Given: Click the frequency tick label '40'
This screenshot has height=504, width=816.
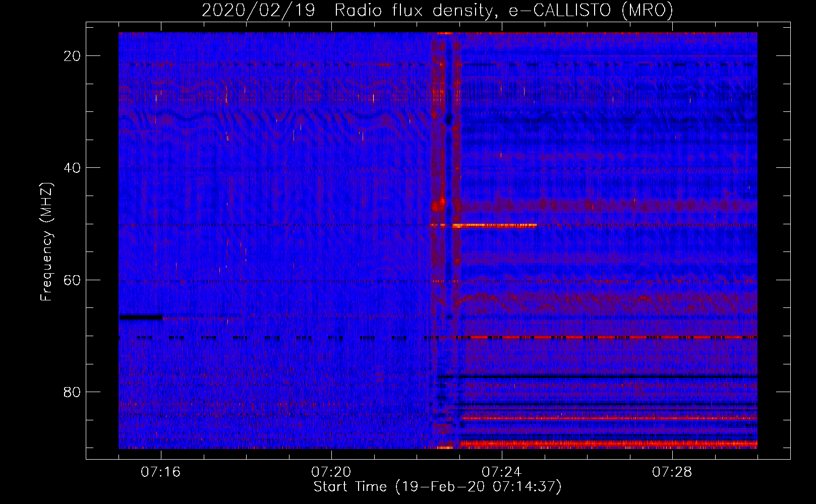Looking at the screenshot, I should [72, 168].
